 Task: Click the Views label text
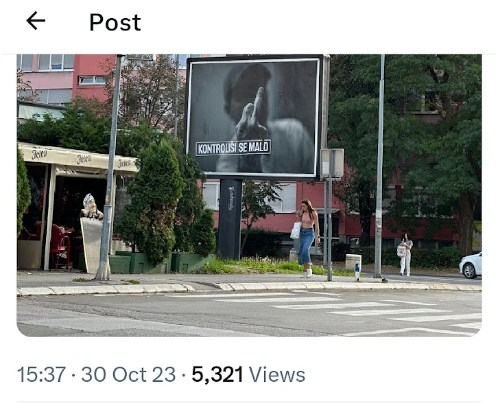[277, 375]
